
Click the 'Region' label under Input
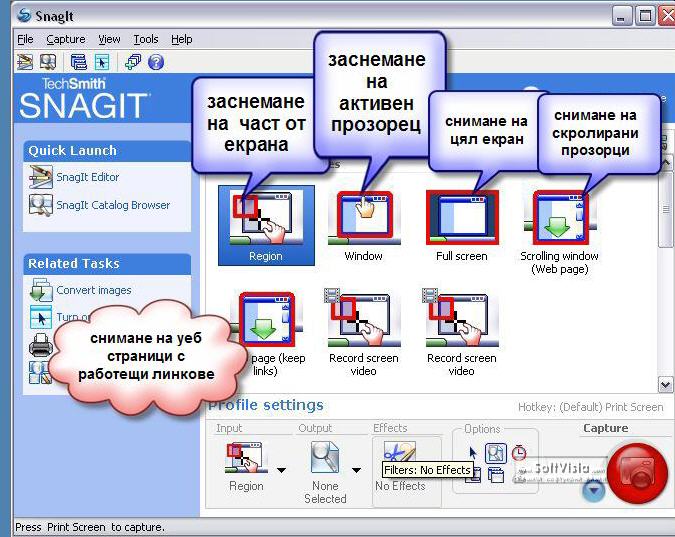(x=246, y=486)
